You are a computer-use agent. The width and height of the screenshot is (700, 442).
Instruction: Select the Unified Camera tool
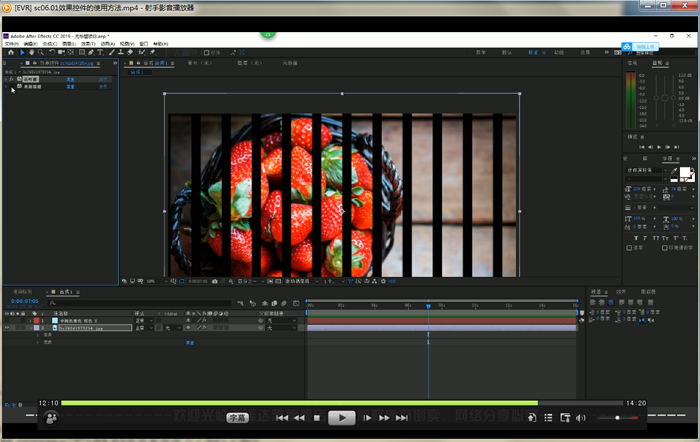click(61, 53)
